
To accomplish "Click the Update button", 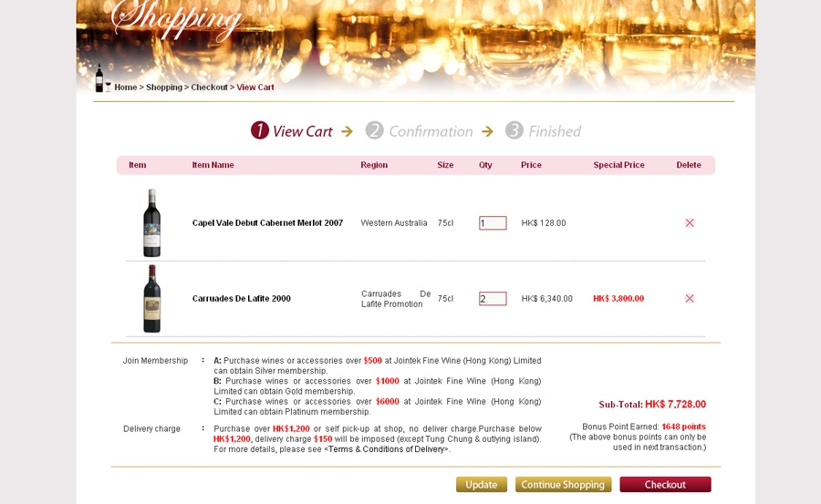I will coord(481,485).
